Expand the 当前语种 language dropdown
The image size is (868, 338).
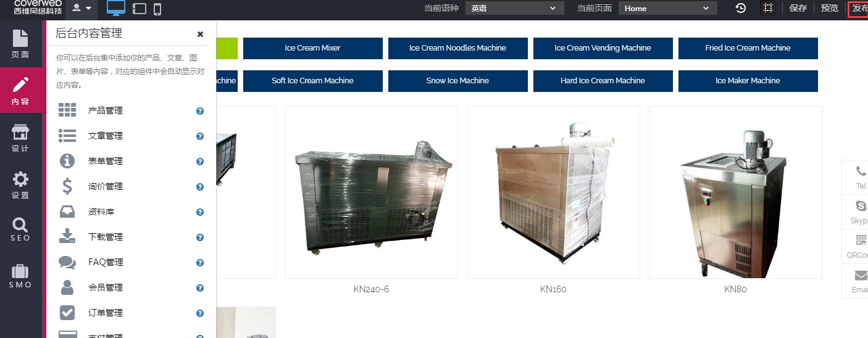coord(514,8)
